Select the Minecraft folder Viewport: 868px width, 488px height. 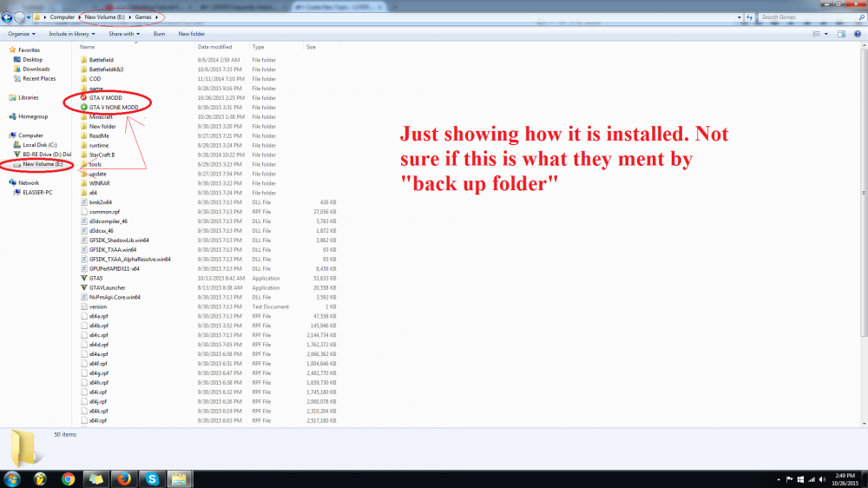101,117
